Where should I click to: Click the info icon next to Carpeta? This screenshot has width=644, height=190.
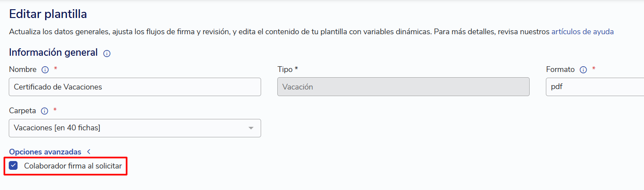[x=44, y=111]
